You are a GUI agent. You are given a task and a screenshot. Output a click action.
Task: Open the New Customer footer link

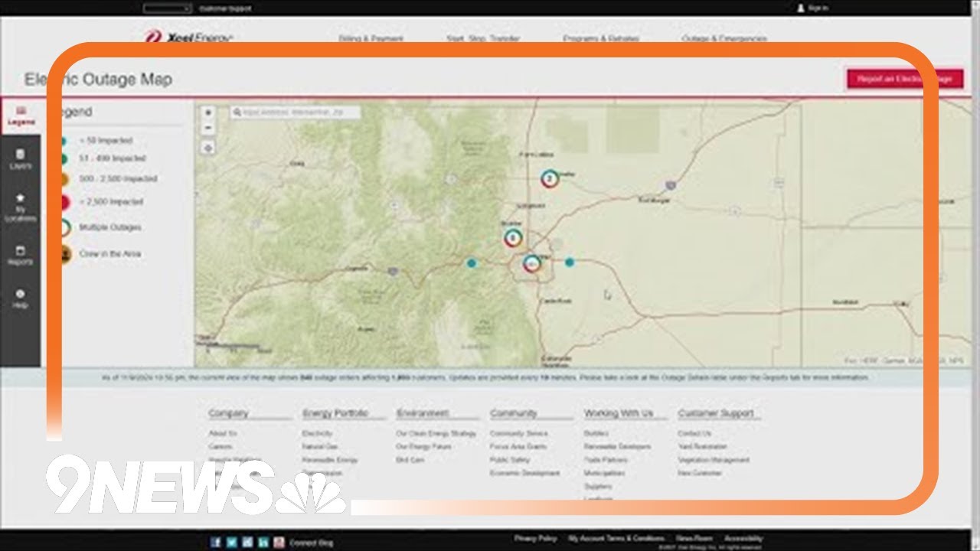[700, 473]
